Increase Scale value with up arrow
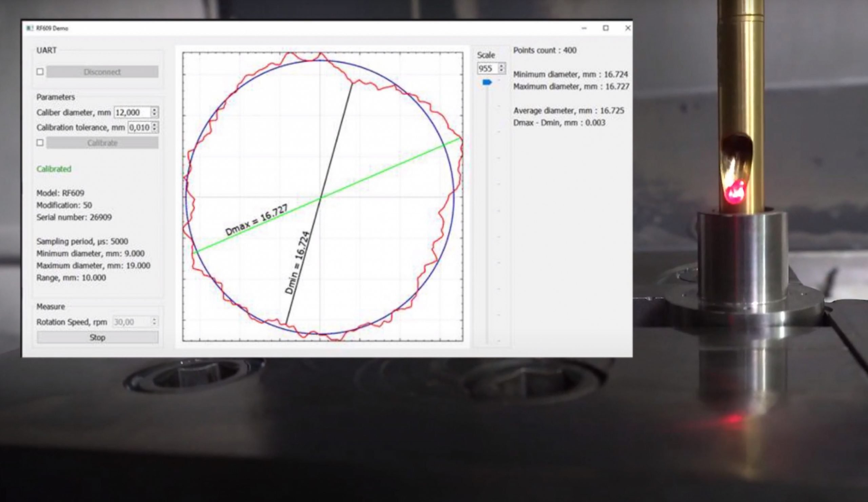The height and width of the screenshot is (502, 868). coord(501,65)
